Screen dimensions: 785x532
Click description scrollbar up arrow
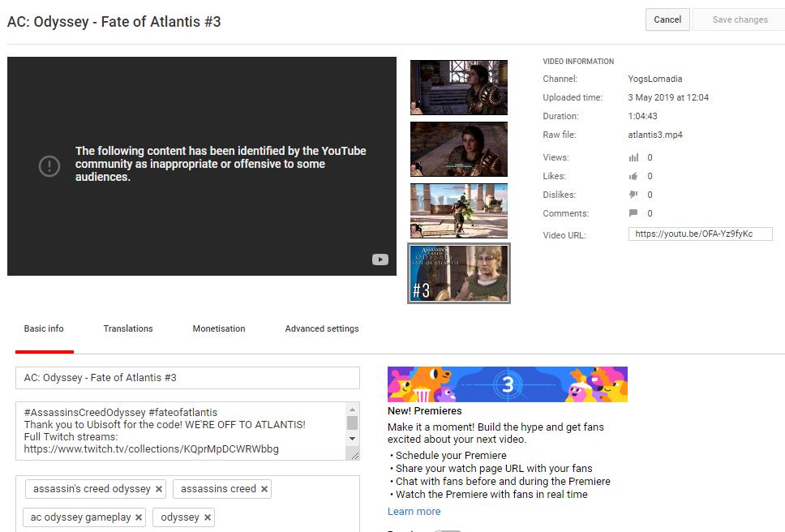pyautogui.click(x=353, y=410)
